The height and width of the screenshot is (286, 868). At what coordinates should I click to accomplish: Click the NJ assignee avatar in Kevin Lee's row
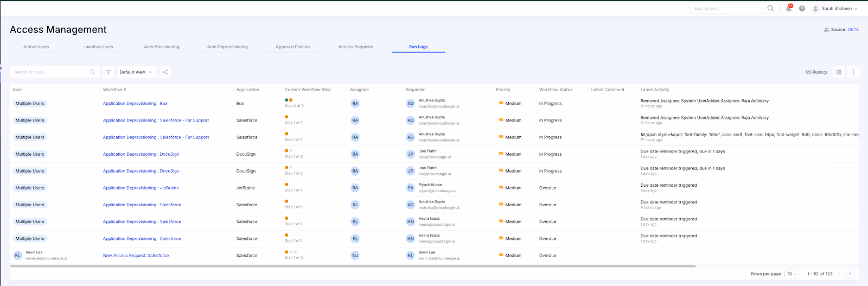pos(355,256)
